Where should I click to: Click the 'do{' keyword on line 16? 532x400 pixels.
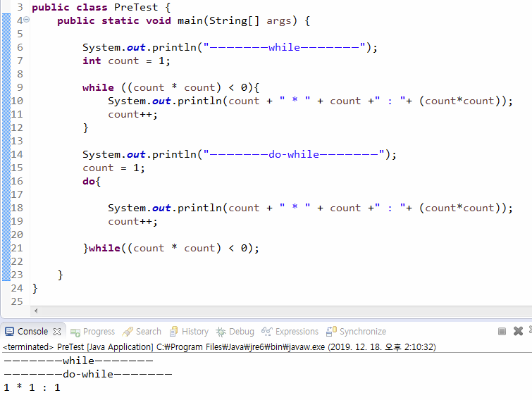(x=92, y=182)
